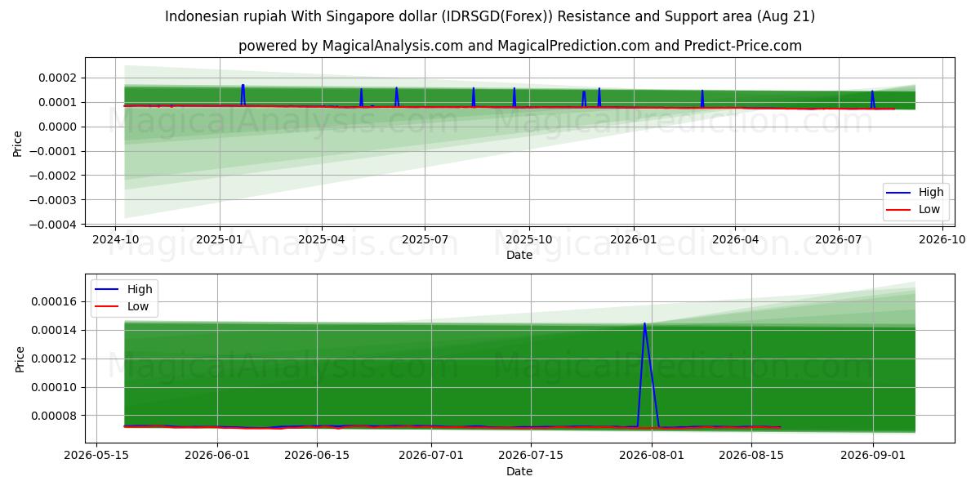Click the chart title about IDRSGD Resistance and Support
Screen dimensions: 980x490
490,16
